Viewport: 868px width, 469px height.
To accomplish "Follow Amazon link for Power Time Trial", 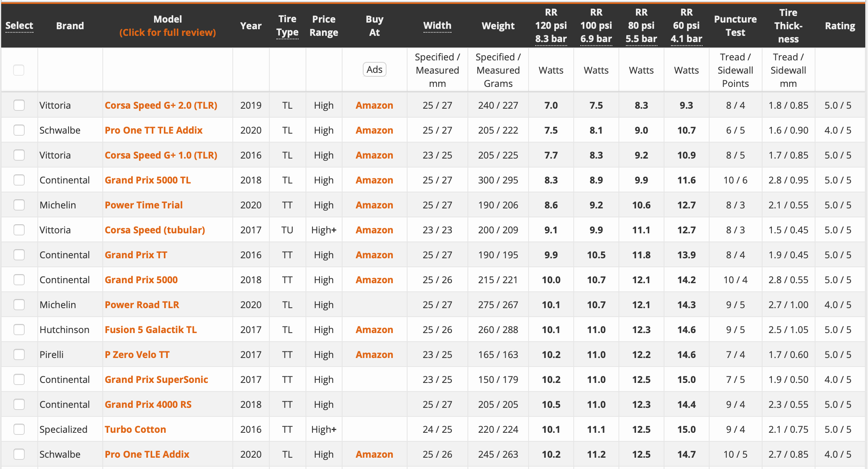I will pyautogui.click(x=374, y=205).
